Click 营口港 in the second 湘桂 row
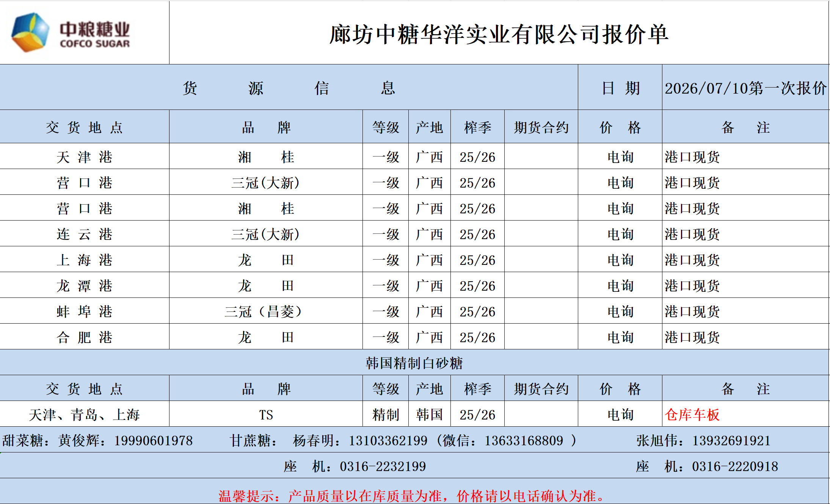Image resolution: width=830 pixels, height=504 pixels. 85,208
